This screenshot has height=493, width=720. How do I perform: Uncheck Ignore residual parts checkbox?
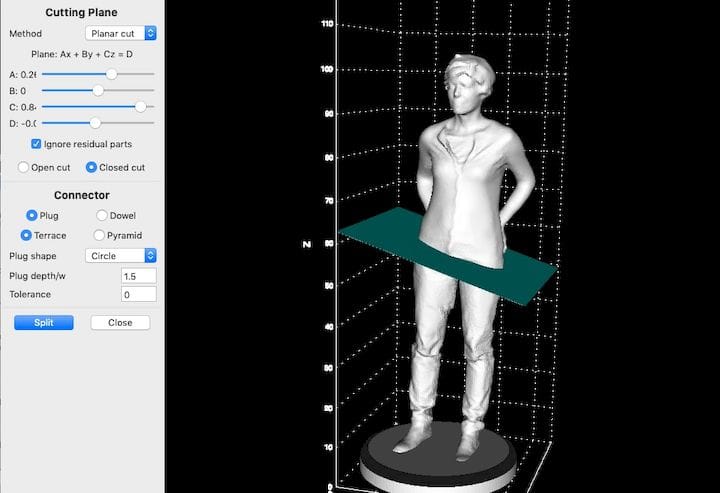(37, 144)
